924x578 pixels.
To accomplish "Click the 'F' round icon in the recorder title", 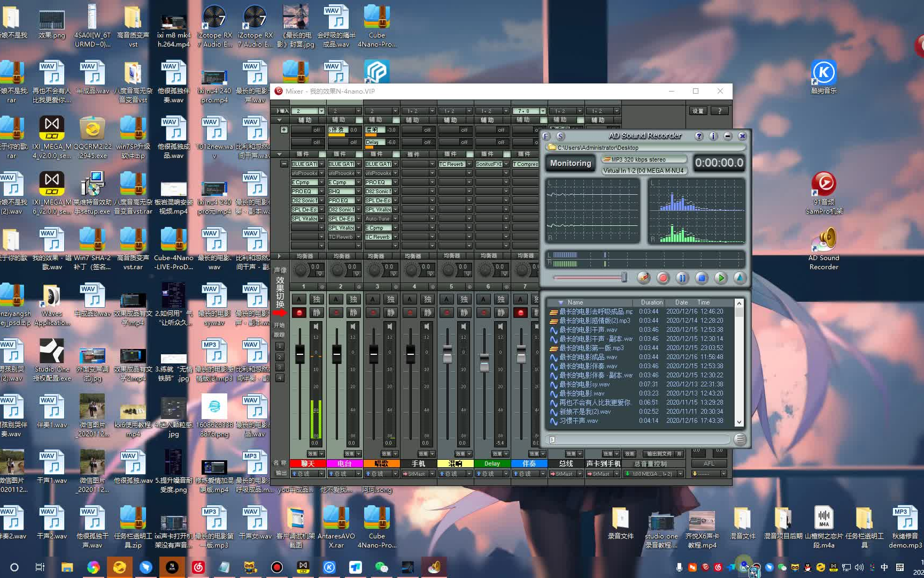I will (x=546, y=136).
